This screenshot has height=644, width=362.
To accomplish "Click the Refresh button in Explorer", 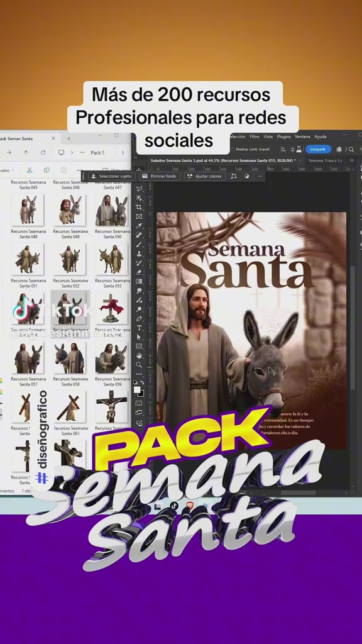I will [x=43, y=152].
